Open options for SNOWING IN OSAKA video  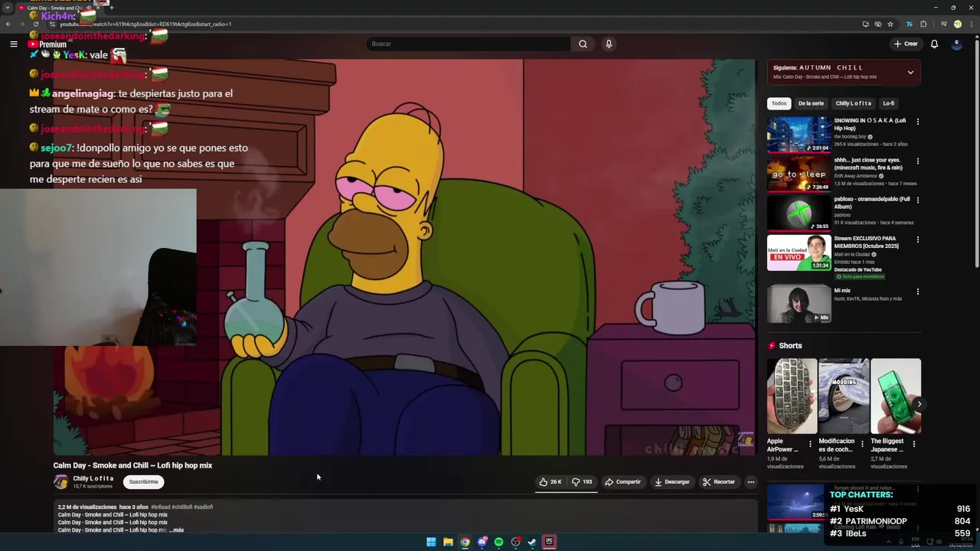point(917,122)
